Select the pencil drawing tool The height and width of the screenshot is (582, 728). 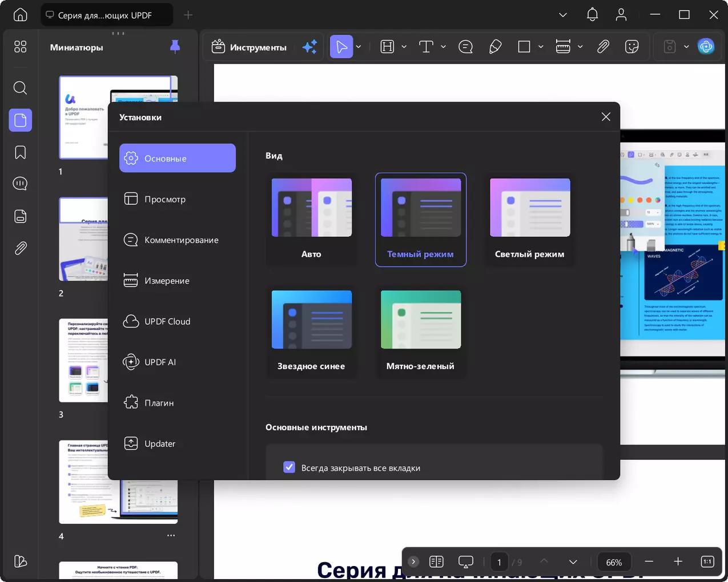pyautogui.click(x=496, y=47)
